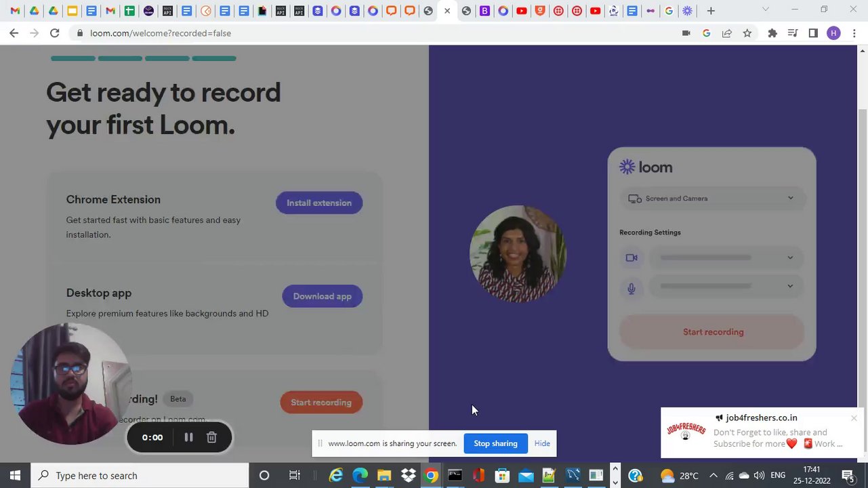Show hidden system tray icons
This screenshot has width=868, height=488.
pyautogui.click(x=713, y=476)
